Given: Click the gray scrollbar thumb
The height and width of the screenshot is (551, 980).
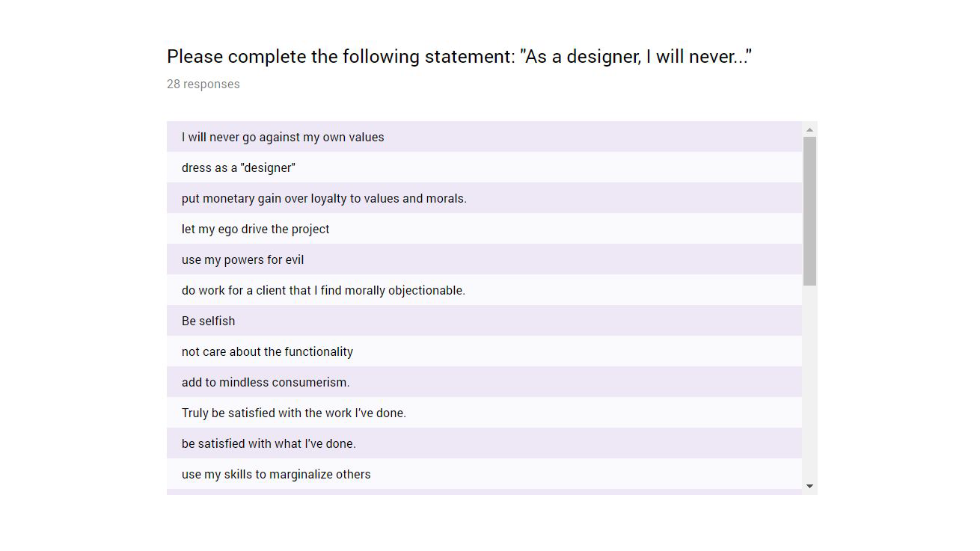Looking at the screenshot, I should 809,210.
